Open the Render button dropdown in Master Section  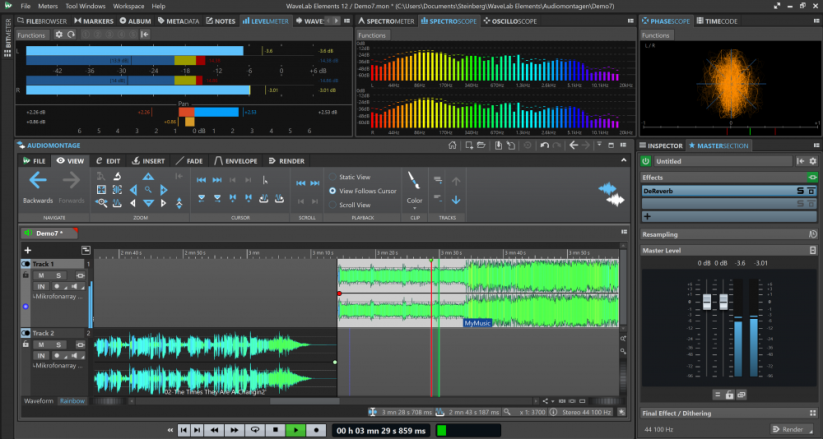click(809, 429)
